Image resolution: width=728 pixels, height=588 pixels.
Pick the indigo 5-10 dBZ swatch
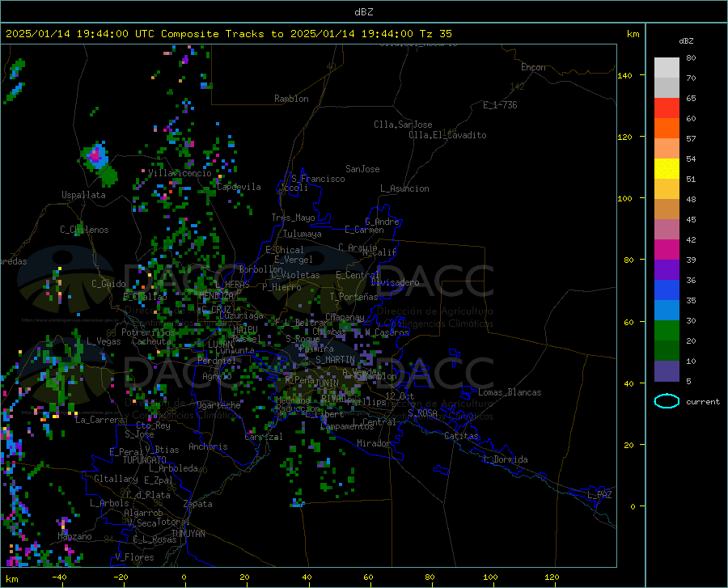pyautogui.click(x=667, y=371)
